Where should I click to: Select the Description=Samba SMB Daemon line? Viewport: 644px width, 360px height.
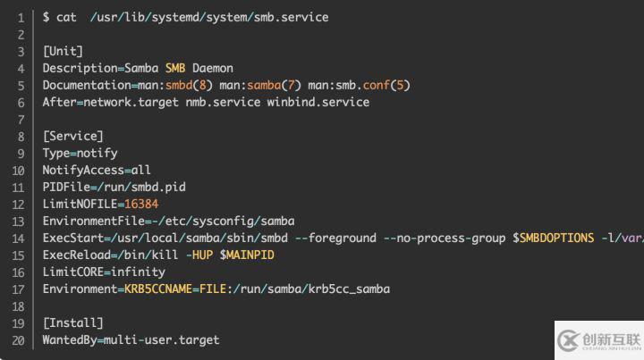(138, 69)
